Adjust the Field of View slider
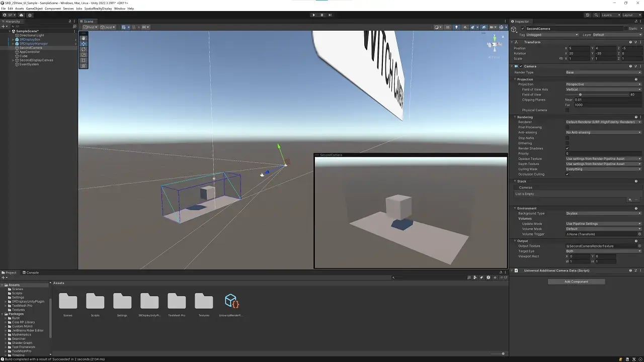 coord(580,95)
